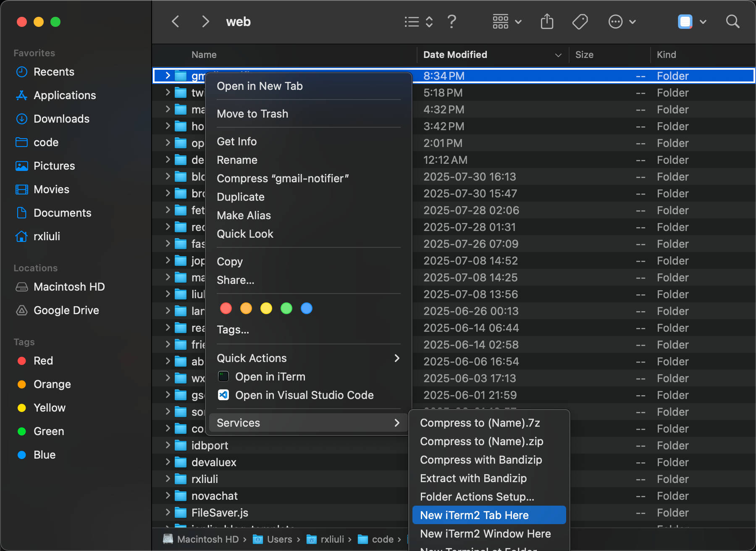Sort by the Date Modified column
The image size is (756, 551).
[x=493, y=55]
